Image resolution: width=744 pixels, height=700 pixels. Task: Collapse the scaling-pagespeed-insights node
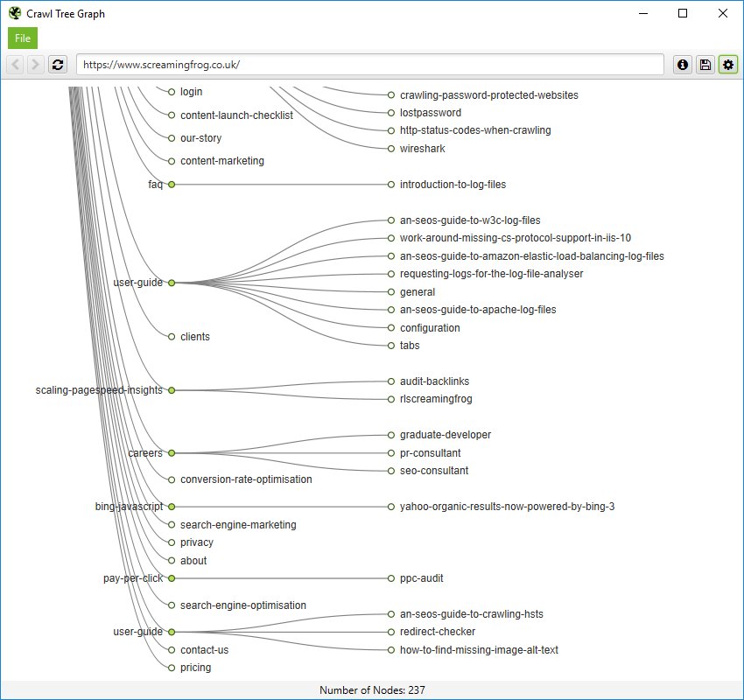[172, 389]
